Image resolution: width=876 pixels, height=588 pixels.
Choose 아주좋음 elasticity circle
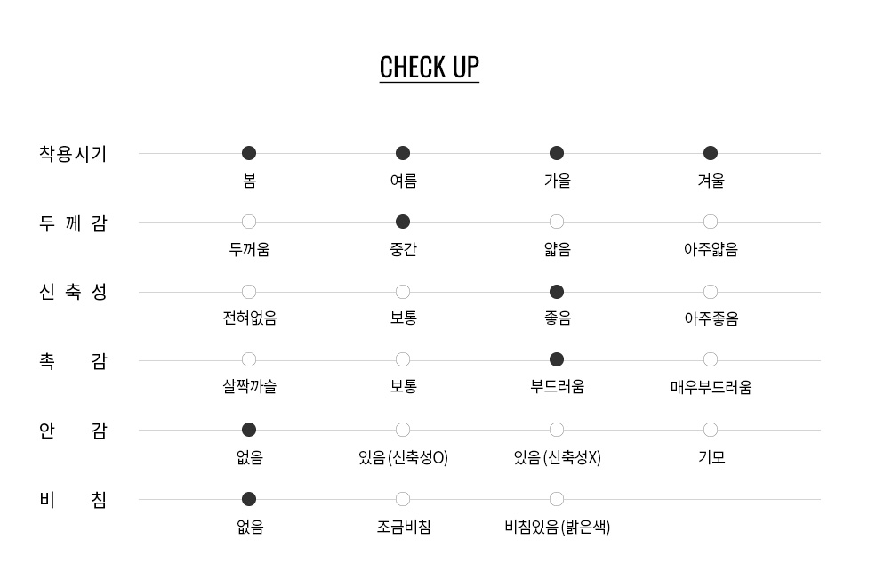(711, 292)
